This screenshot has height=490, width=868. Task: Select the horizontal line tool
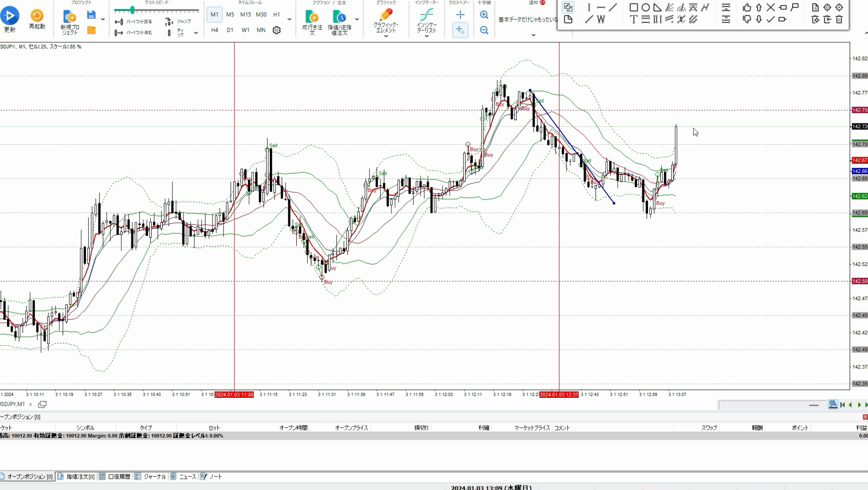pyautogui.click(x=601, y=7)
